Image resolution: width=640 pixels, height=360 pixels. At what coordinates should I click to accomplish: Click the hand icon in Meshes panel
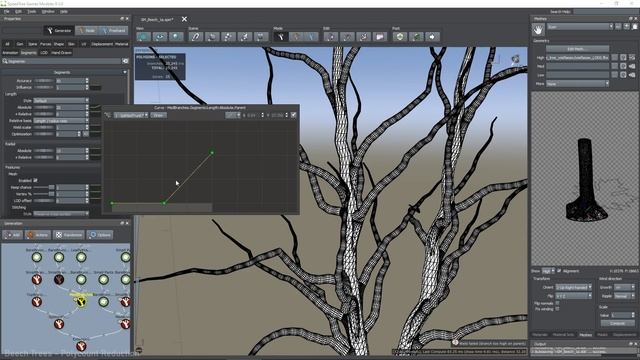[538, 29]
